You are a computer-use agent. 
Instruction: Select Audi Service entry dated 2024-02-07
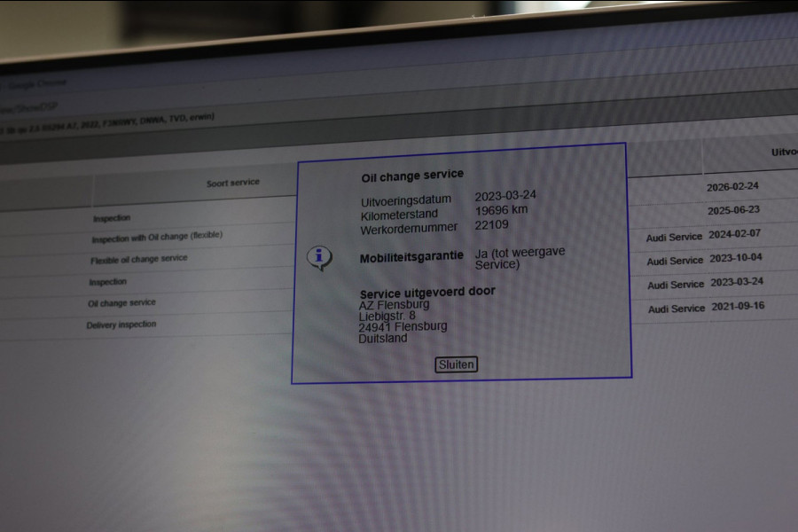click(703, 235)
